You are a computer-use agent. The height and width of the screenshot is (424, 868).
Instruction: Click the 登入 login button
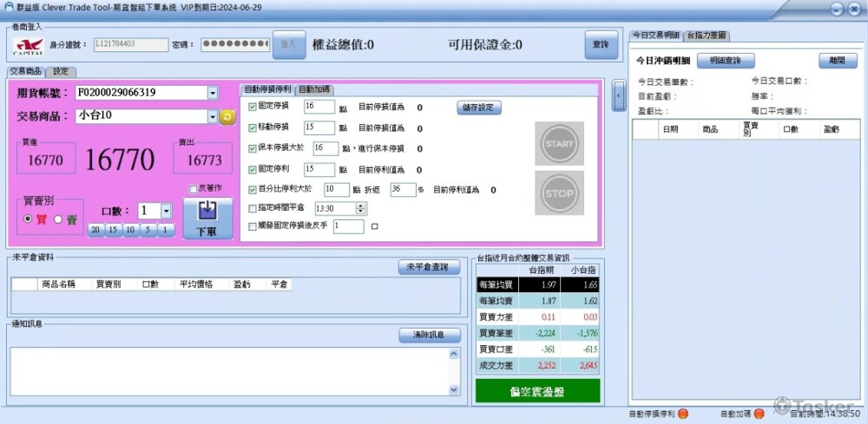point(289,45)
